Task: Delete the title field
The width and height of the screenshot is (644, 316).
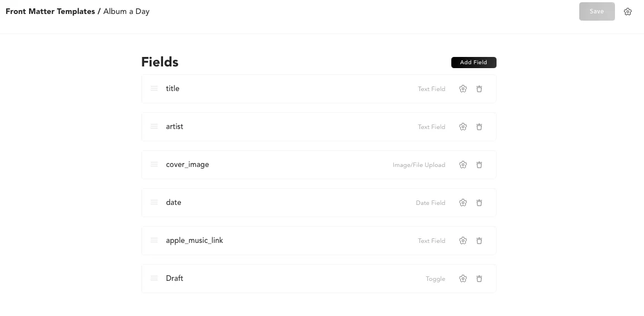Action: [x=479, y=89]
